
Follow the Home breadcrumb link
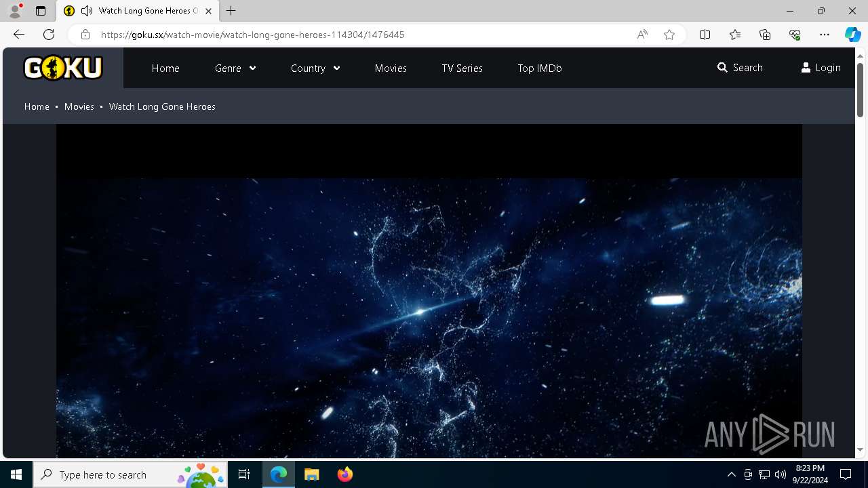pos(37,106)
